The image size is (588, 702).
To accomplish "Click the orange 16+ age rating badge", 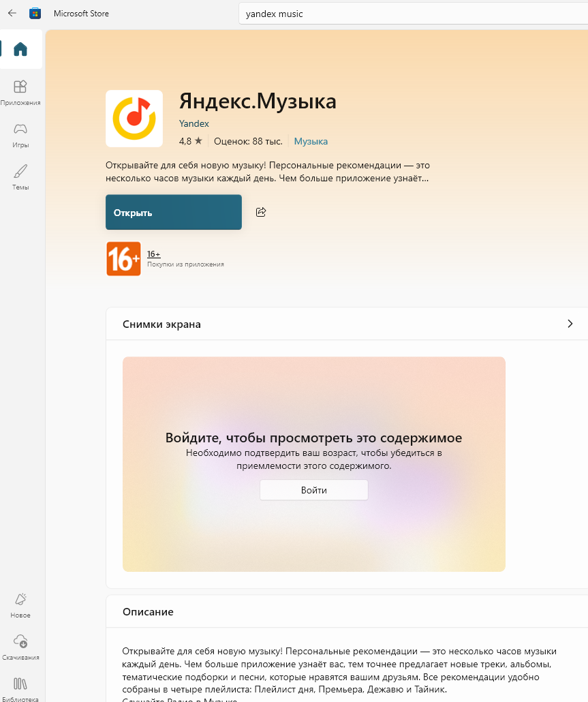I will pos(123,259).
